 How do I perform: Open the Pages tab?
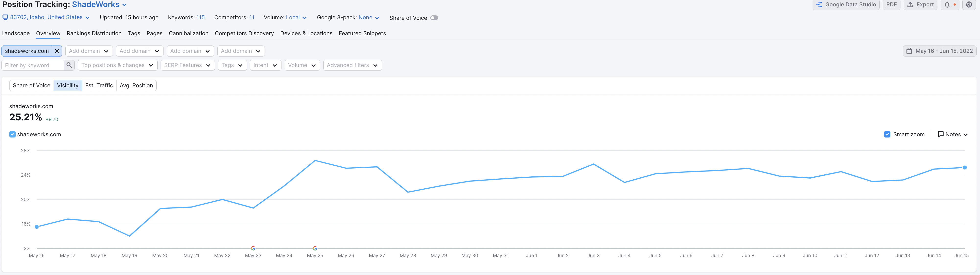click(x=154, y=34)
